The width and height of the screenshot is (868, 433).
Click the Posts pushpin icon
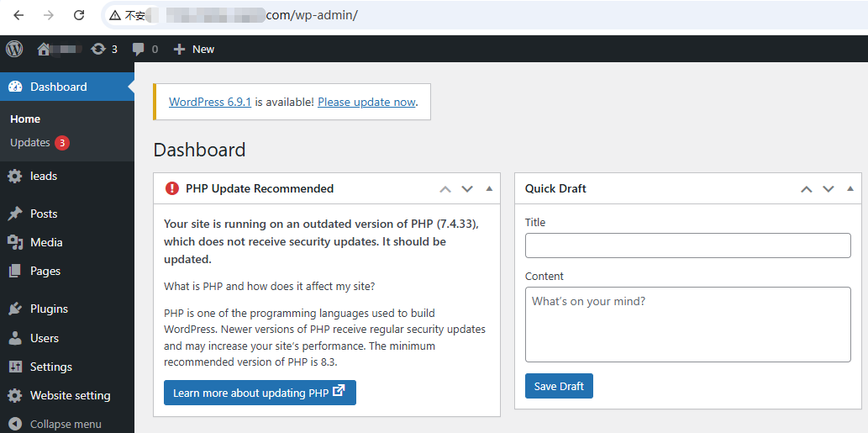(x=15, y=214)
